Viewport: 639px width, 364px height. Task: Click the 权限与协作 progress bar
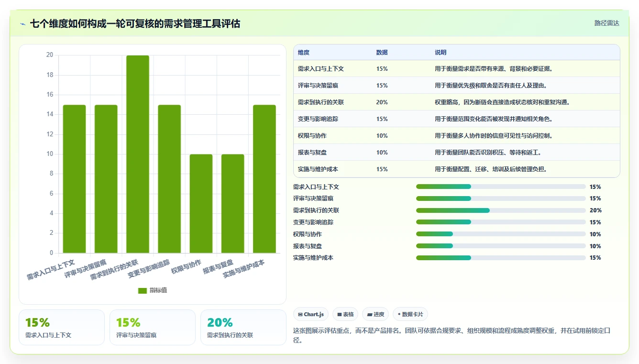(x=501, y=234)
